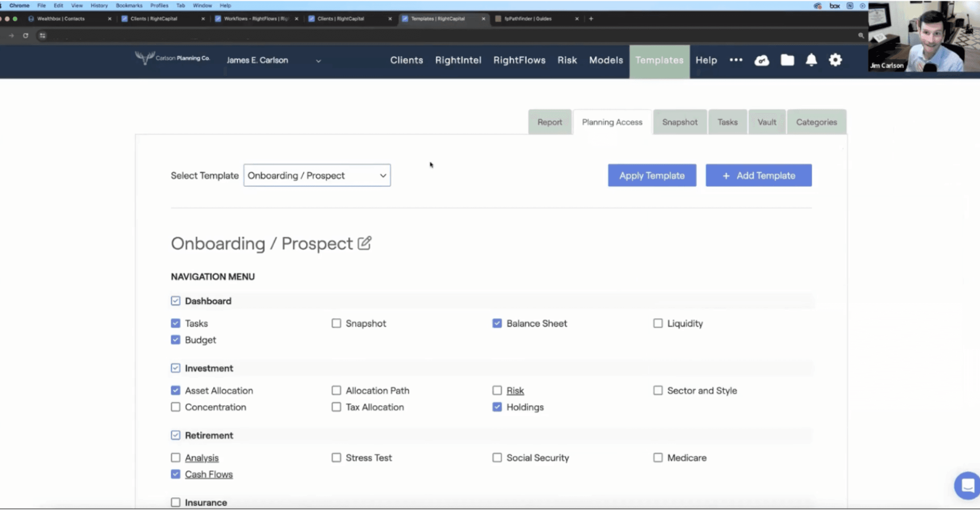This screenshot has height=511, width=980.
Task: Open Models in the navbar
Action: click(x=606, y=60)
